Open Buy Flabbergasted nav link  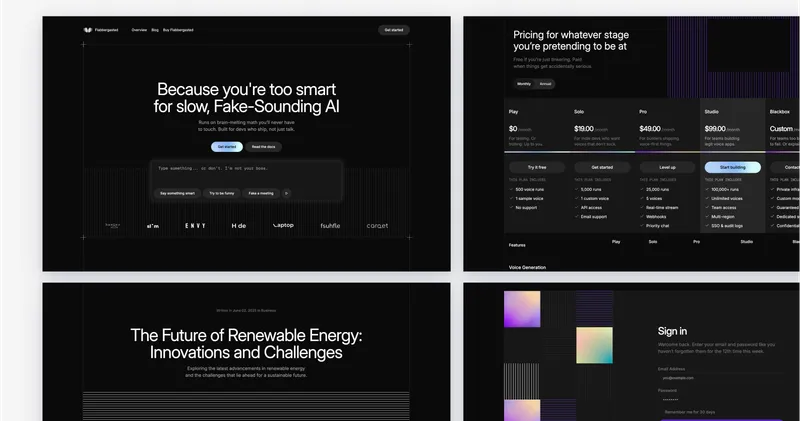[x=179, y=30]
